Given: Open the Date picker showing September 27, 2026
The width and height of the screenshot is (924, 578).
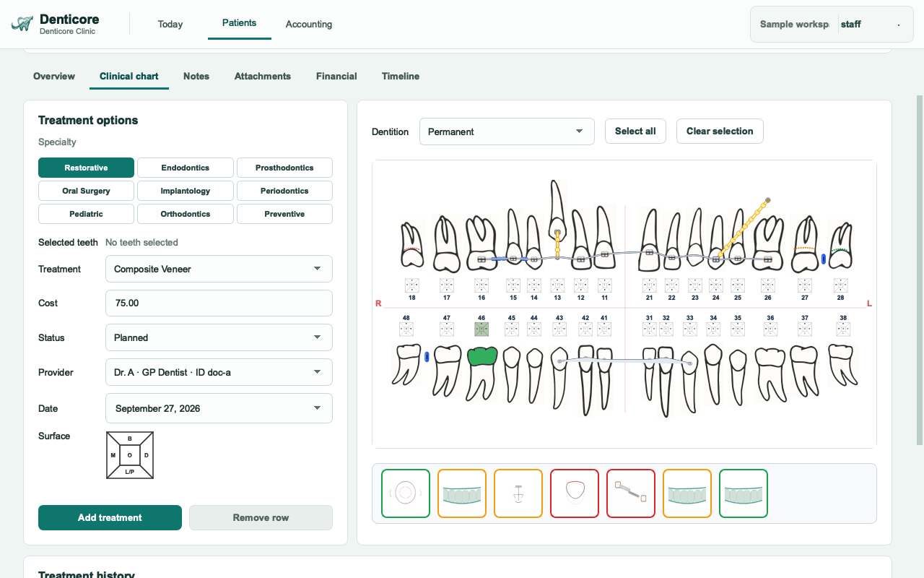Looking at the screenshot, I should 219,408.
